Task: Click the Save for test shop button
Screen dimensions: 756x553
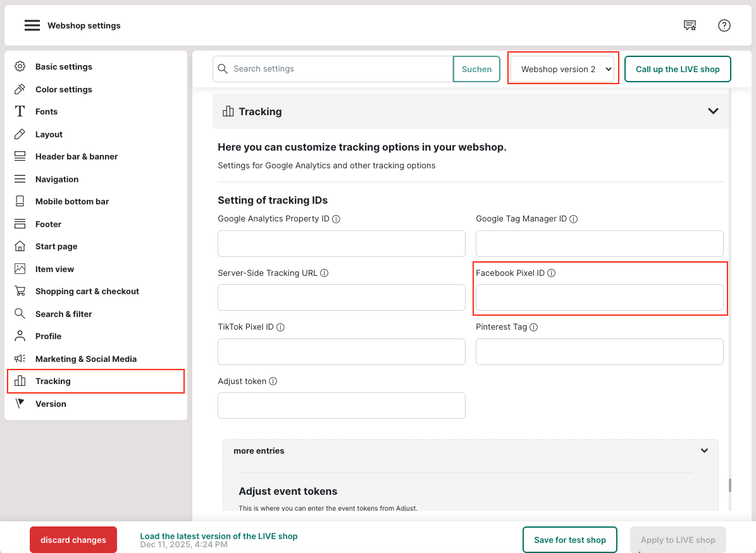Action: [569, 540]
